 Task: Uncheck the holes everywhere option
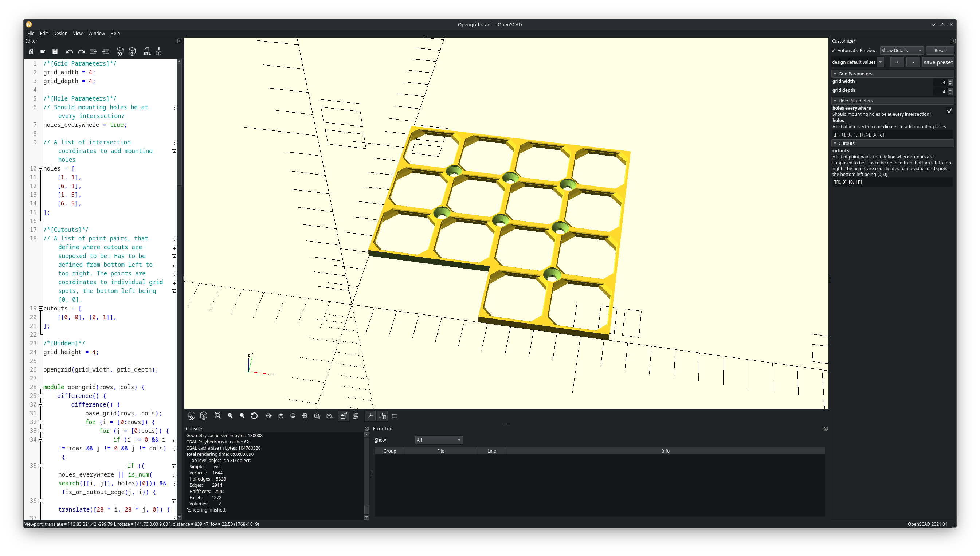pyautogui.click(x=949, y=111)
